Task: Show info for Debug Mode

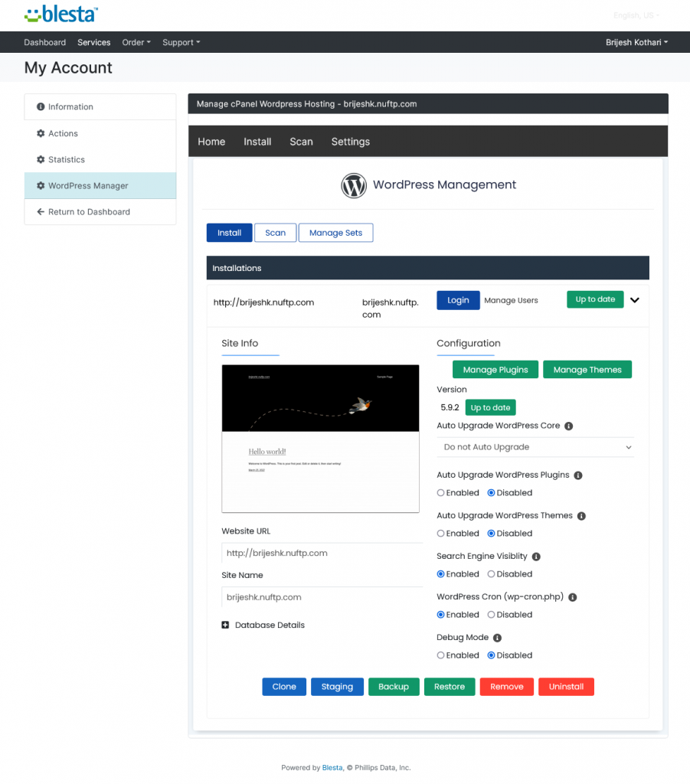Action: point(497,638)
